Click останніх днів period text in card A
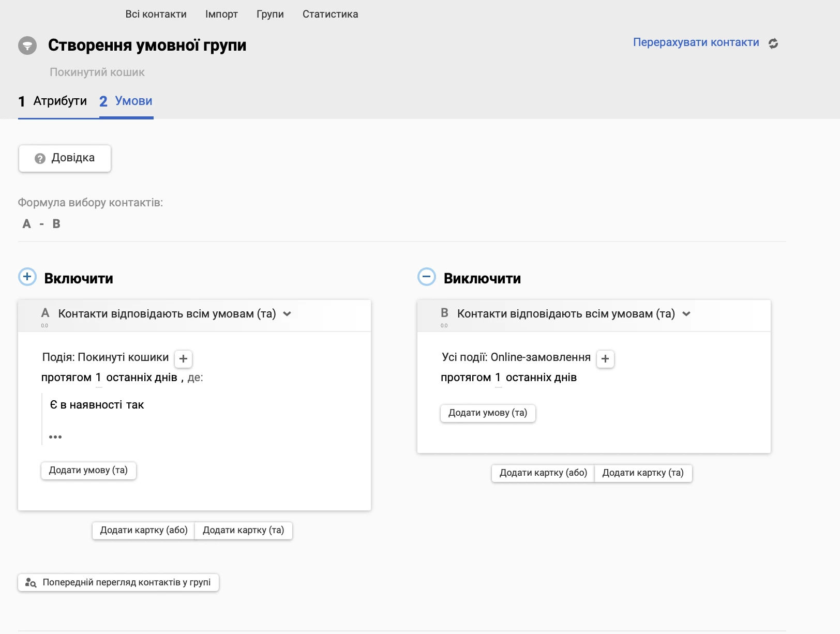 (x=142, y=378)
